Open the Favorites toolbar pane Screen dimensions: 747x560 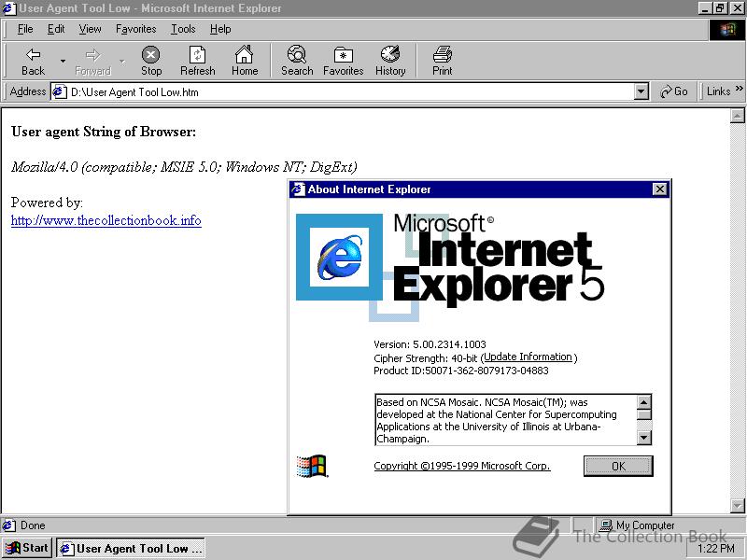coord(343,61)
